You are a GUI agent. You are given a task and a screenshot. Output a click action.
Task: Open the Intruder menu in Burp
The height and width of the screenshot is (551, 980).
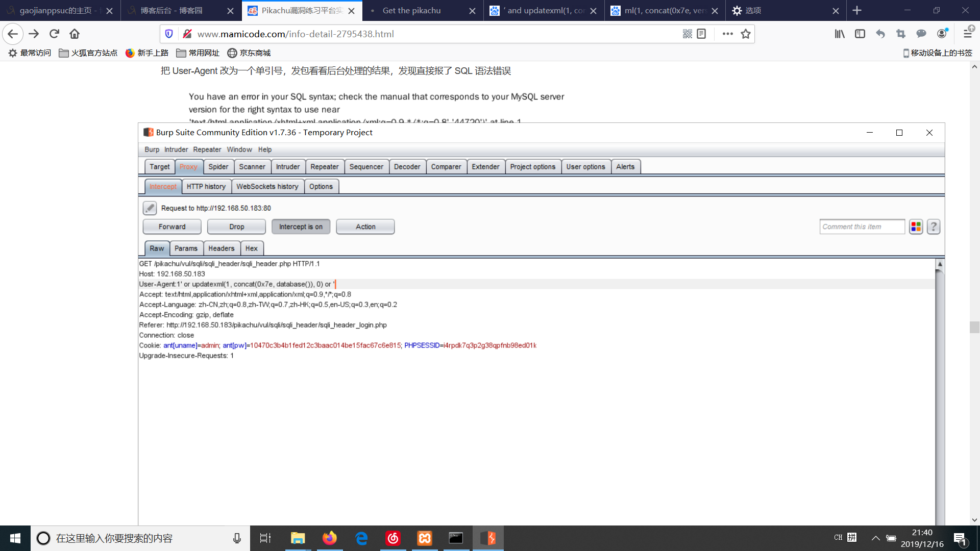pos(176,149)
